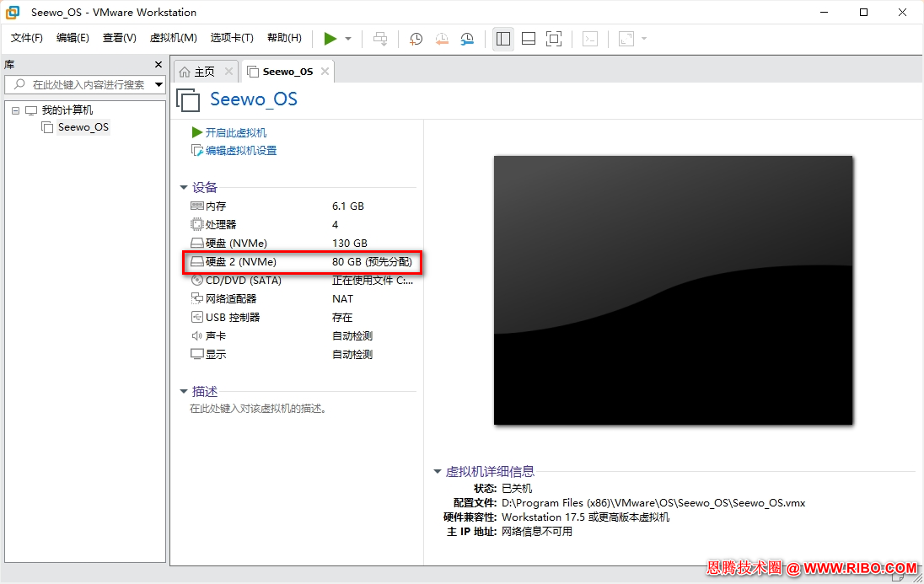Open the 帮助(H) menu
This screenshot has width=924, height=584.
click(284, 38)
